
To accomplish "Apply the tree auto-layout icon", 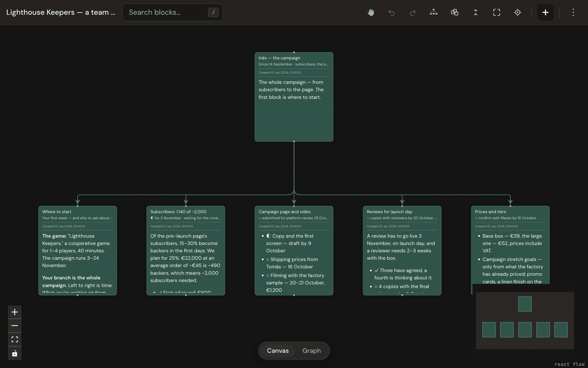I will (x=434, y=12).
